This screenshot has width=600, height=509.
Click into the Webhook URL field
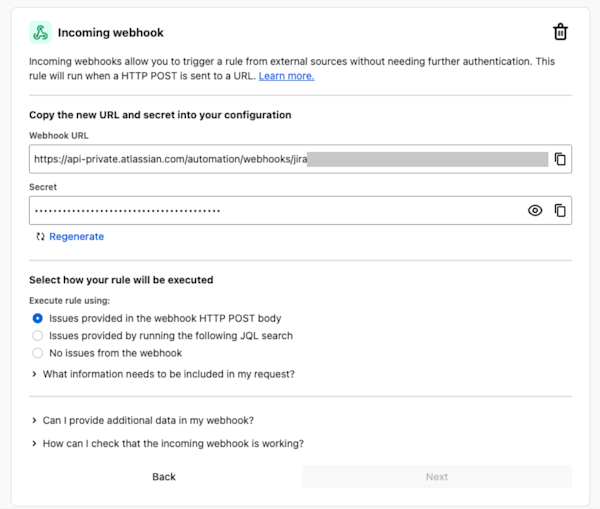coord(290,158)
